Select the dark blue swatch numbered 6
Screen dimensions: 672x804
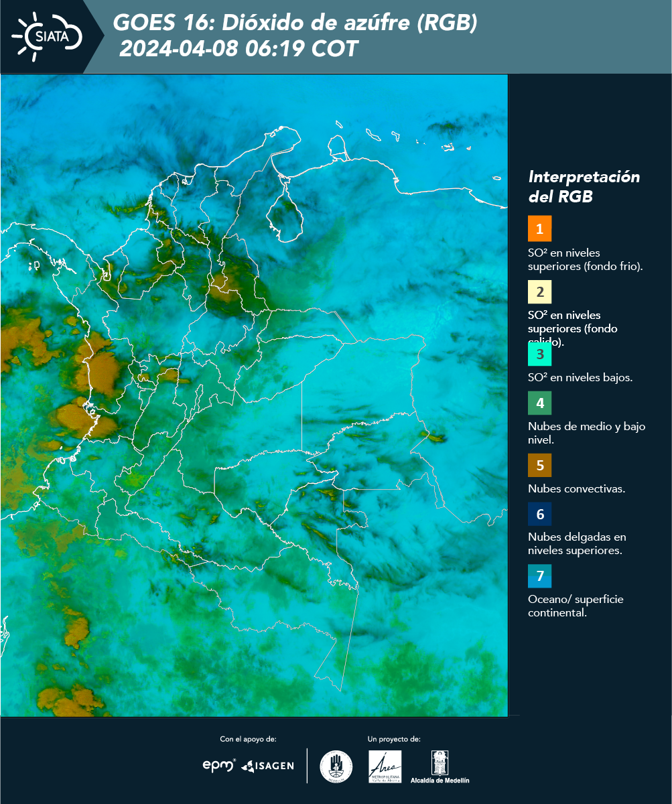click(x=539, y=515)
